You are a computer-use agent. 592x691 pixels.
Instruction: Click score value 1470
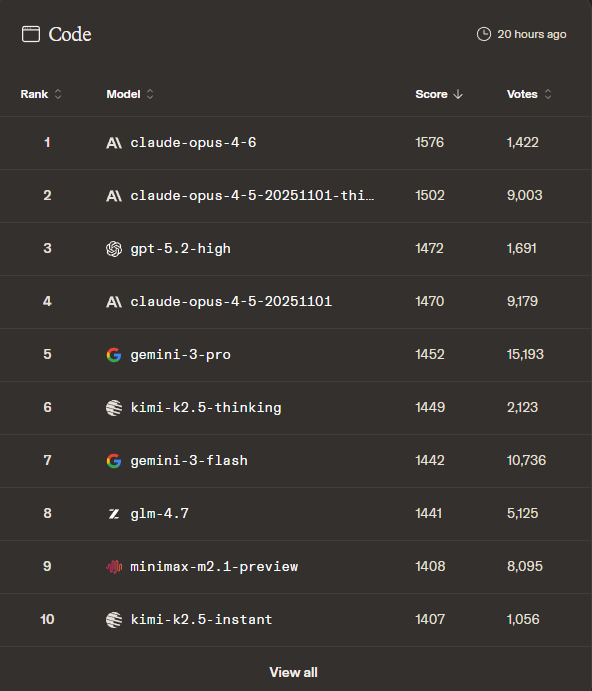click(429, 301)
